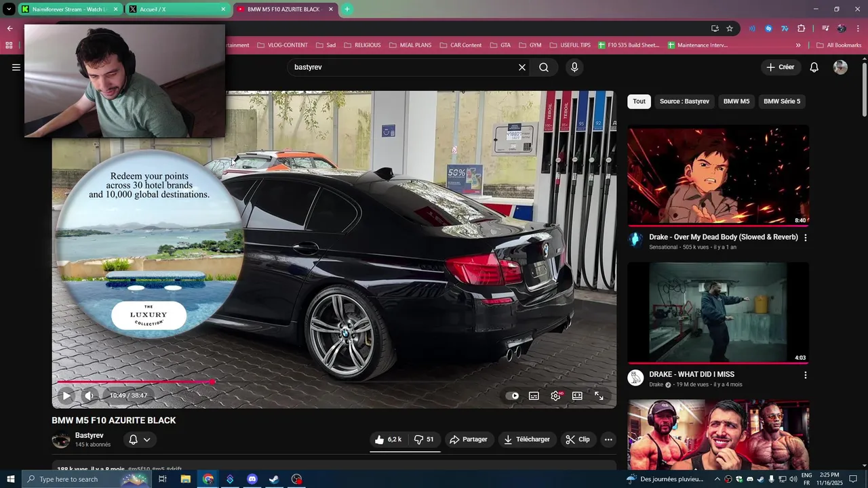This screenshot has height=488, width=868.
Task: Open the CAR Content bookmarks folder
Action: 460,45
